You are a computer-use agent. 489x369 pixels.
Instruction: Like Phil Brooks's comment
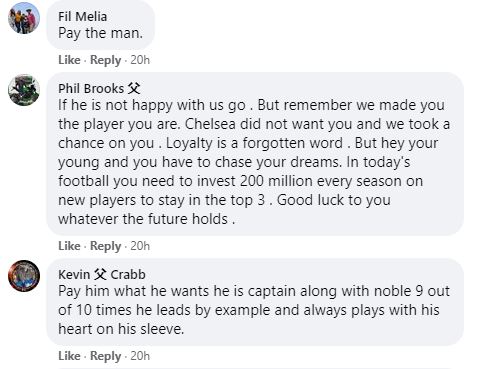point(69,246)
